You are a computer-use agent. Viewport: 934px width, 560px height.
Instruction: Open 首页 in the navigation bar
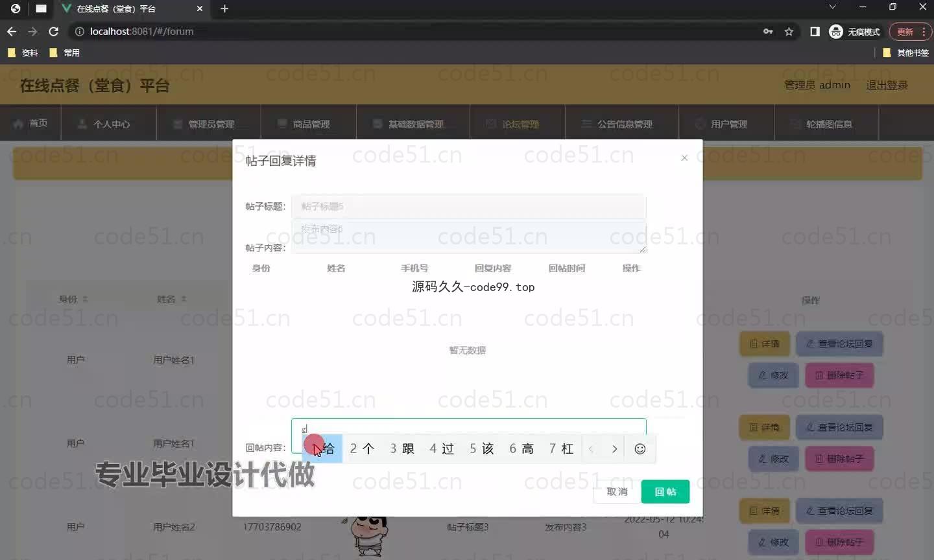tap(30, 123)
